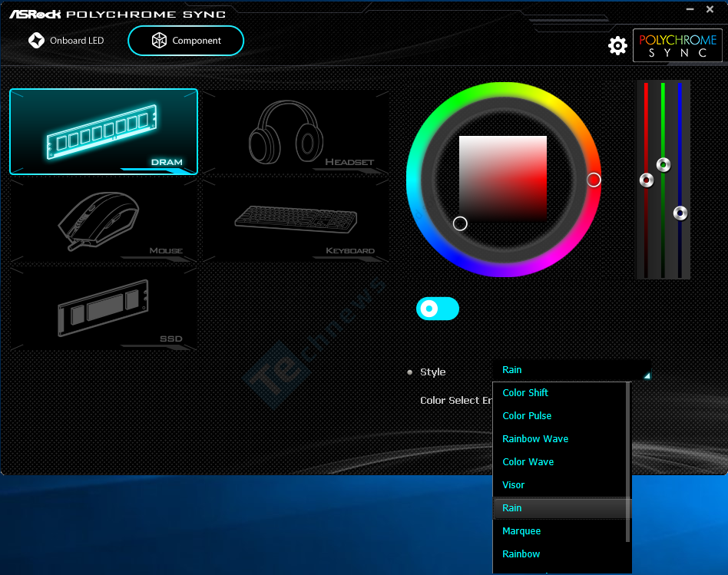Select the DRAM component tile

click(104, 131)
